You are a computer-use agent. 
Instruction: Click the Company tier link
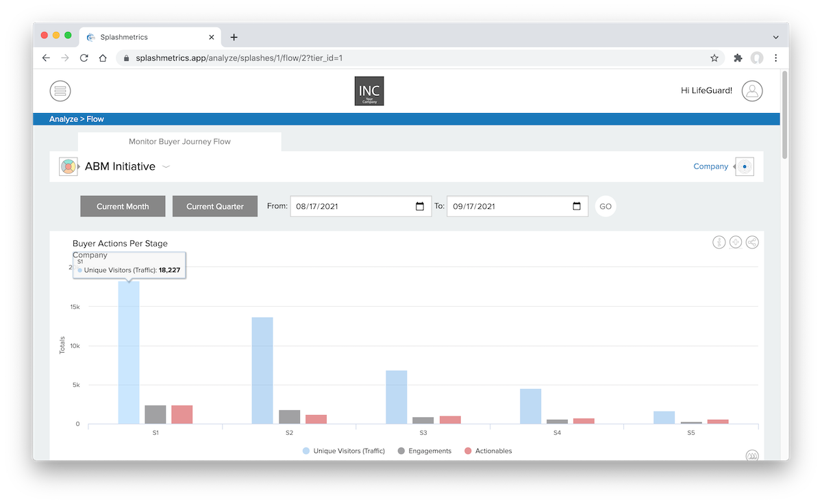pos(710,166)
